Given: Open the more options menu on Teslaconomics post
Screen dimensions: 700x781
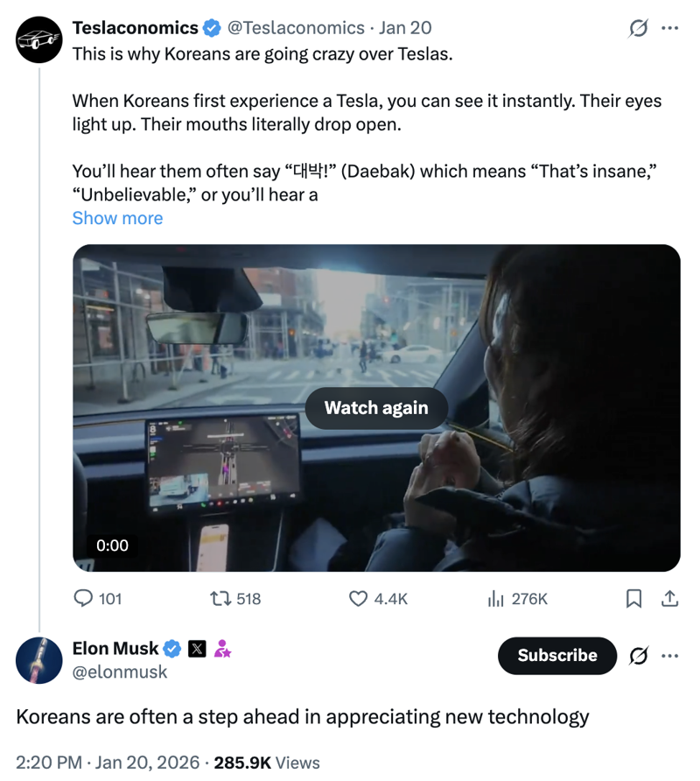Looking at the screenshot, I should (670, 29).
